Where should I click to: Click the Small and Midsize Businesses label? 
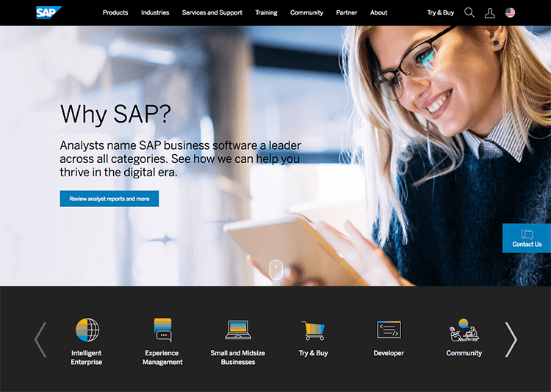tap(238, 357)
